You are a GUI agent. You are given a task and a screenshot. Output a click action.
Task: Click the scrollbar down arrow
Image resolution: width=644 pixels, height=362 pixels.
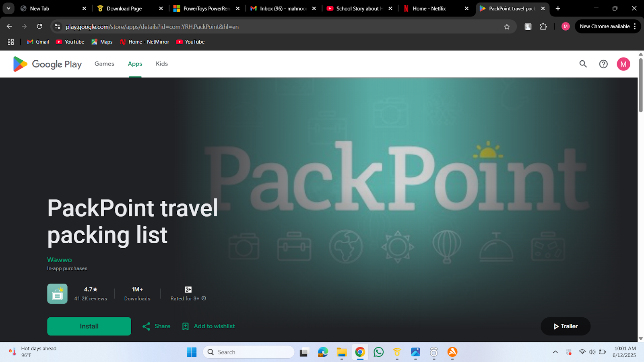tap(641, 339)
